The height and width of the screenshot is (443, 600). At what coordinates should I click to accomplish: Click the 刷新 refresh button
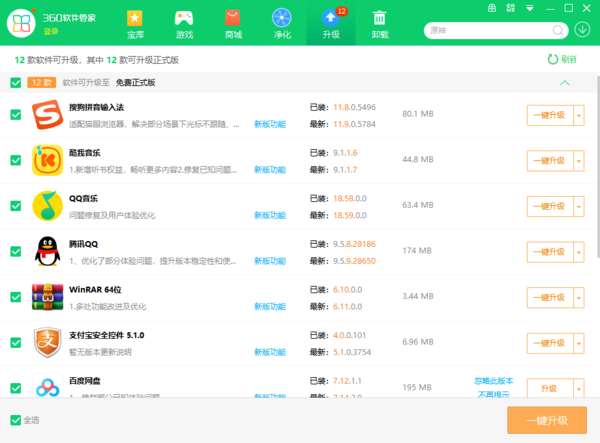click(562, 59)
